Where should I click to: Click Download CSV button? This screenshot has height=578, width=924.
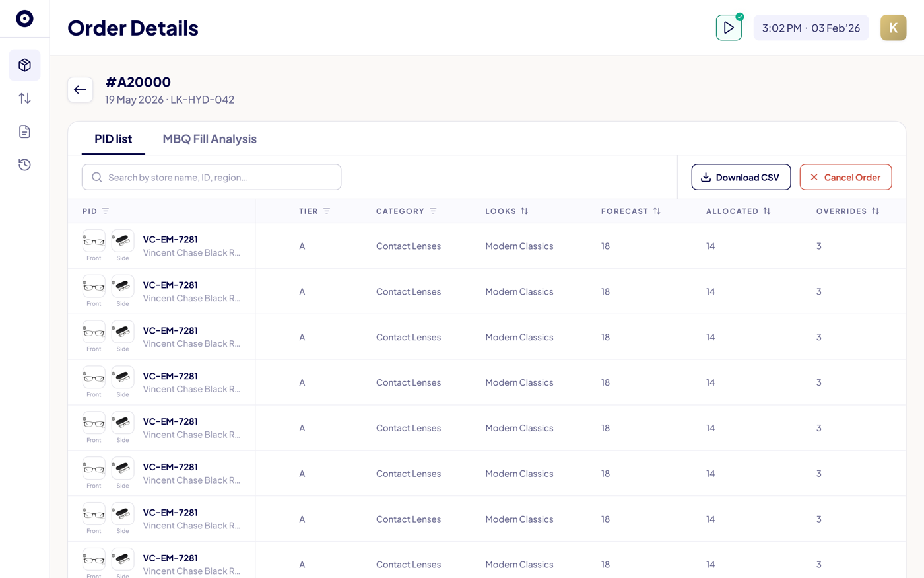(x=741, y=177)
